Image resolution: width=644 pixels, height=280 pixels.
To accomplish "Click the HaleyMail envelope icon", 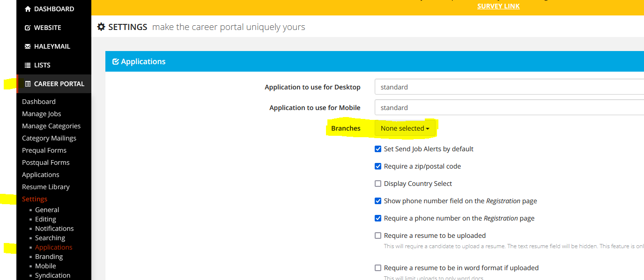I will [x=28, y=46].
